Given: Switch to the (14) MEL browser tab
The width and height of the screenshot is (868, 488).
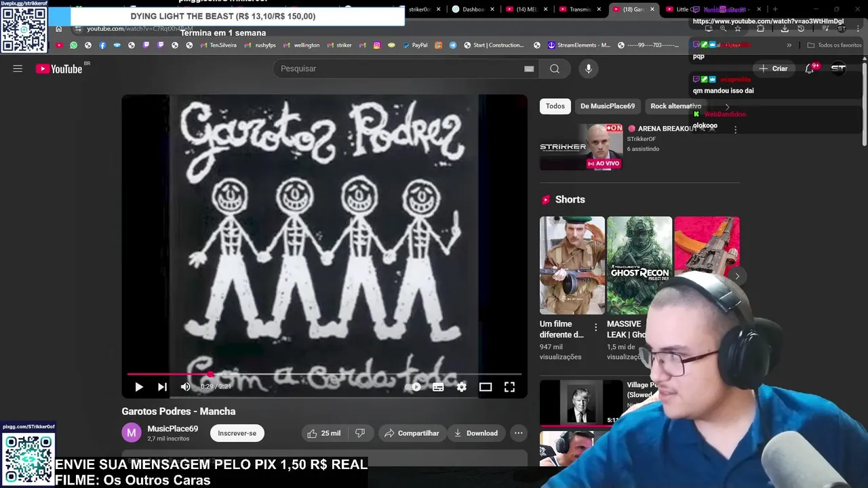Looking at the screenshot, I should click(527, 9).
